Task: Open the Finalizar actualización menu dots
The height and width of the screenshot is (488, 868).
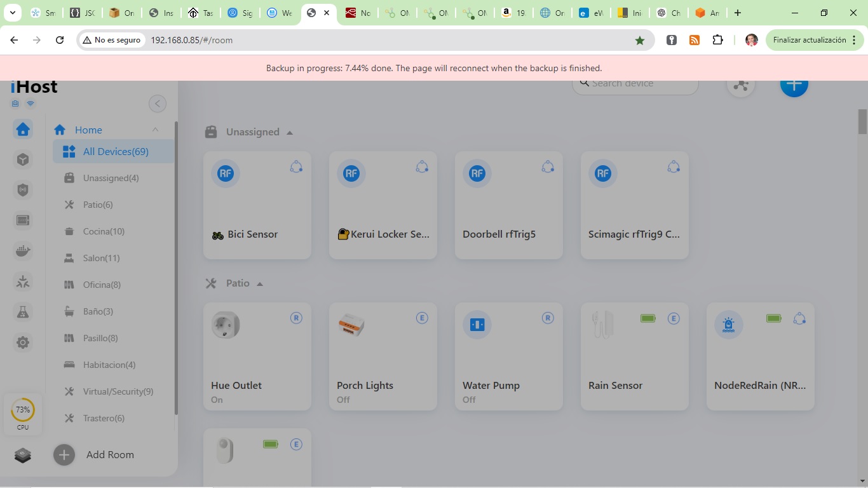Action: (854, 40)
